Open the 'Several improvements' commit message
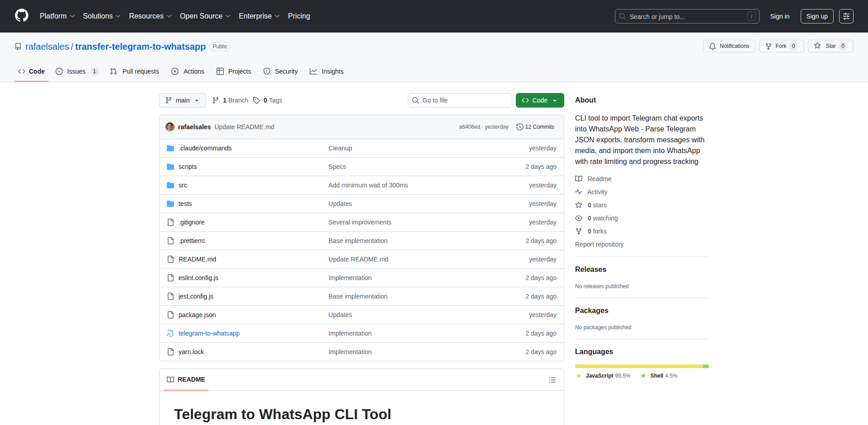Screen dimensions: 868x425 coord(360,222)
